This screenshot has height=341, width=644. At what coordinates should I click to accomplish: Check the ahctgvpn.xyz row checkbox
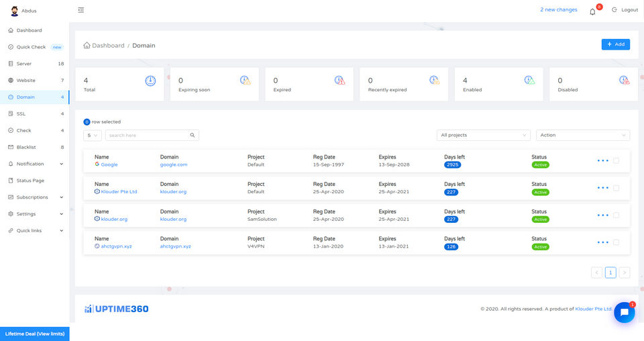click(x=616, y=242)
